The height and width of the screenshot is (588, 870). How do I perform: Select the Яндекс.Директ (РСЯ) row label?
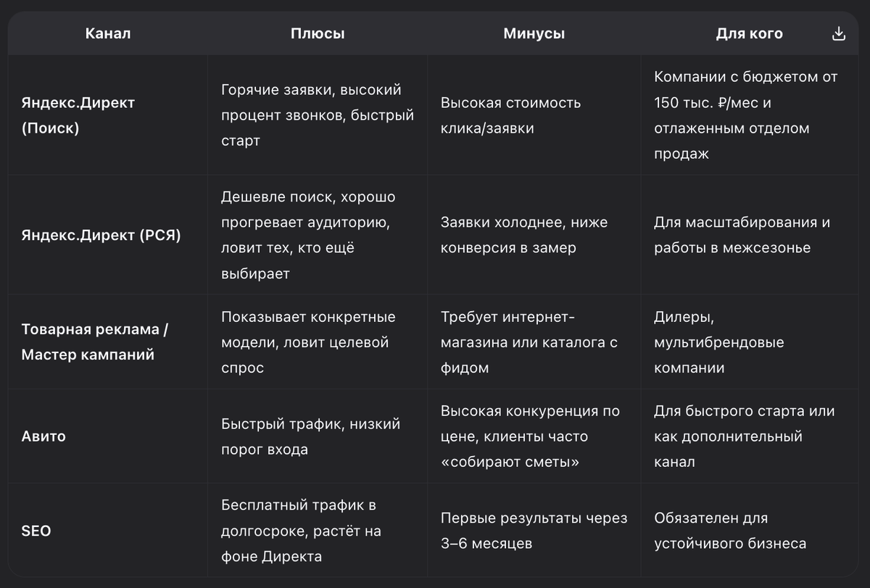click(101, 235)
